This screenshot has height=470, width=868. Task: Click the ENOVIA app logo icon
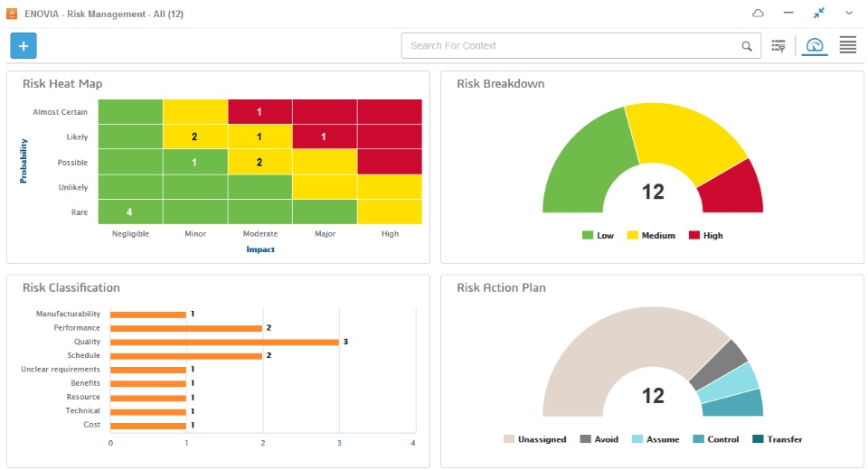[x=12, y=14]
